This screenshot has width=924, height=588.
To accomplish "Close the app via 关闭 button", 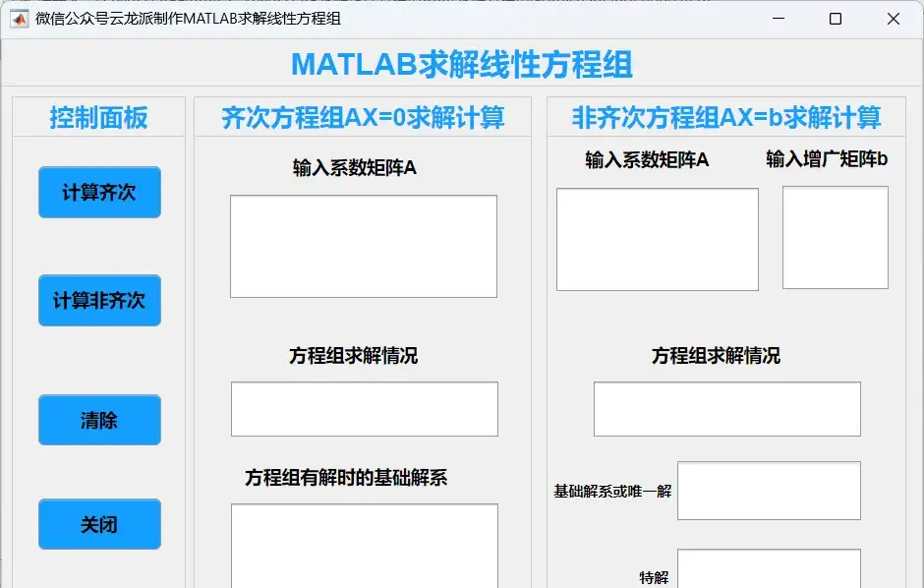I will 99,524.
